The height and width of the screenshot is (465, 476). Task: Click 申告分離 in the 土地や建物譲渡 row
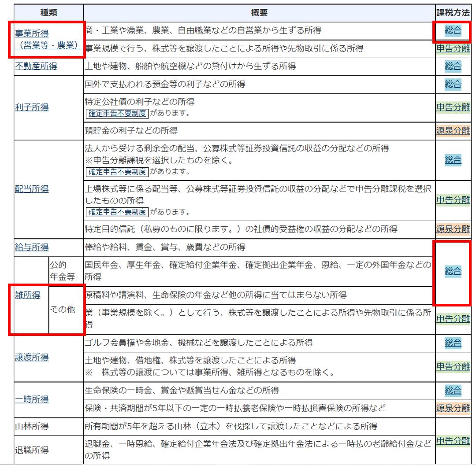[454, 366]
